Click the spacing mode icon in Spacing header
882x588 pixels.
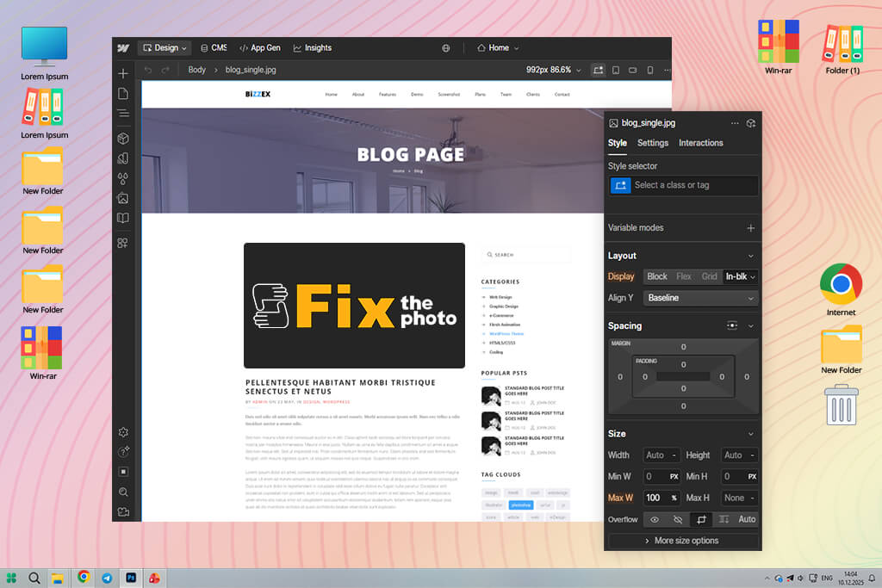tap(732, 325)
